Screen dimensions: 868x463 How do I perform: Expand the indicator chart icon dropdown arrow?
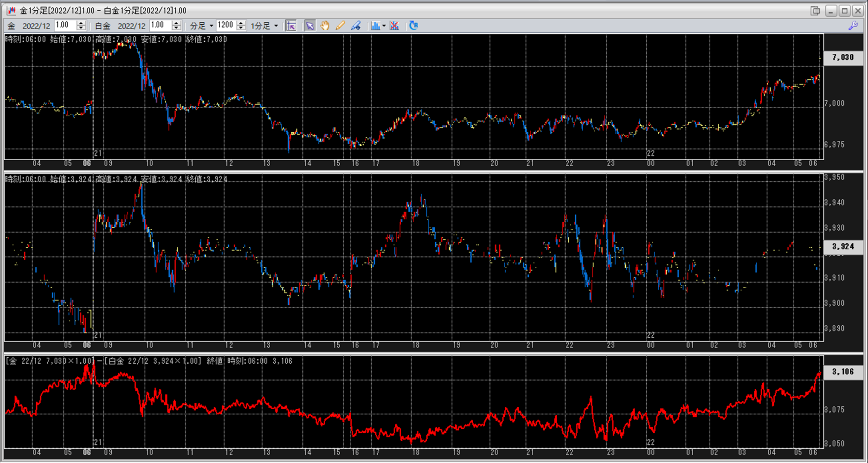pyautogui.click(x=384, y=26)
